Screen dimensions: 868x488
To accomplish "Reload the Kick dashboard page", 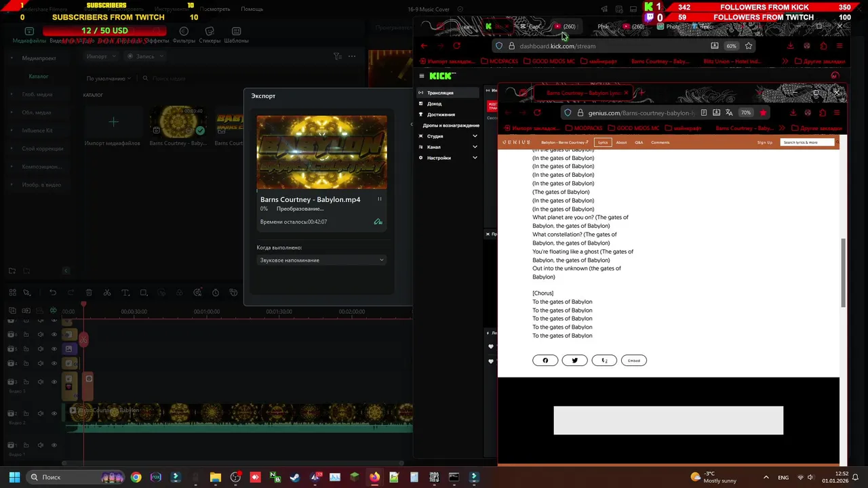I will pyautogui.click(x=456, y=46).
